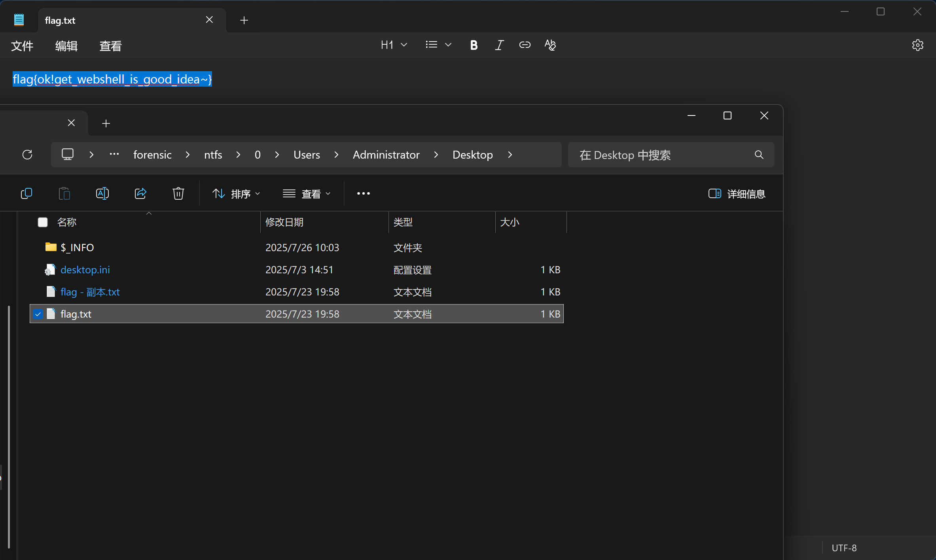Expand the 查看 view dropdown in Explorer
Screen dimensions: 936x560
(x=307, y=194)
